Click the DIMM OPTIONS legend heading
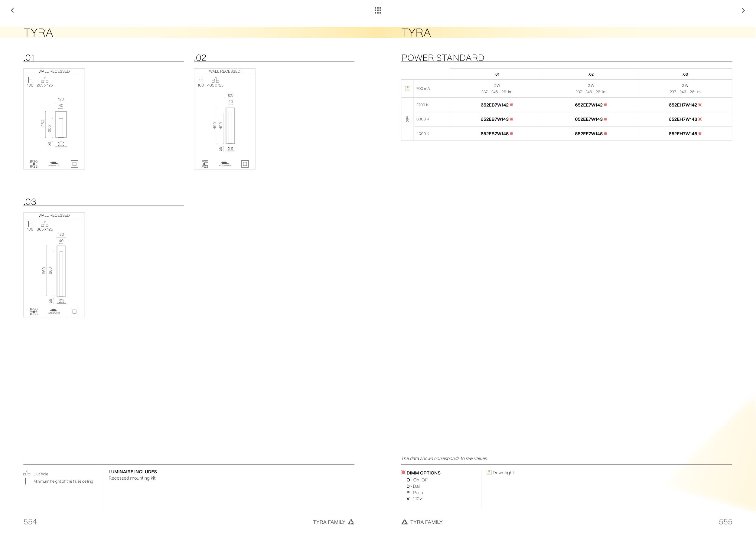Viewport: 756px width, 535px height. point(423,473)
